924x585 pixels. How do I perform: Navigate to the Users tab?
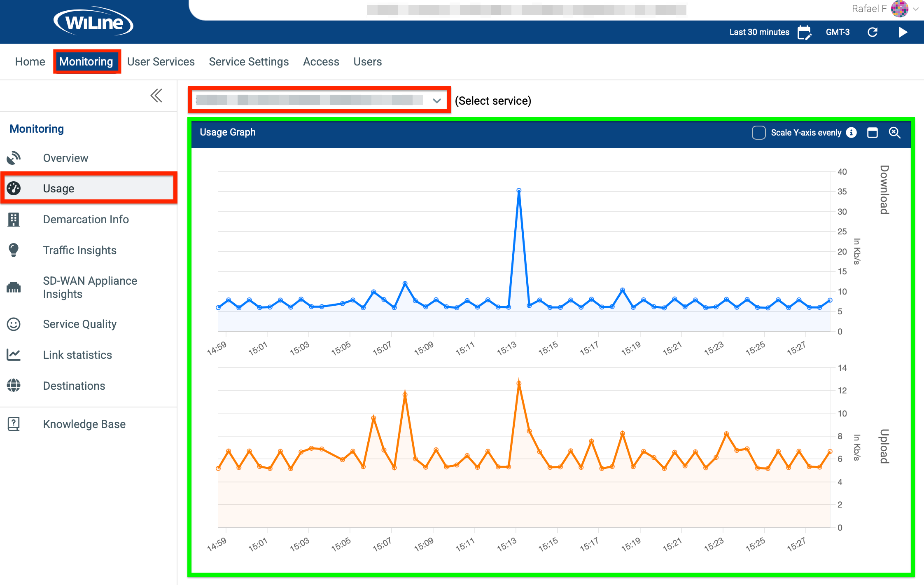[368, 61]
